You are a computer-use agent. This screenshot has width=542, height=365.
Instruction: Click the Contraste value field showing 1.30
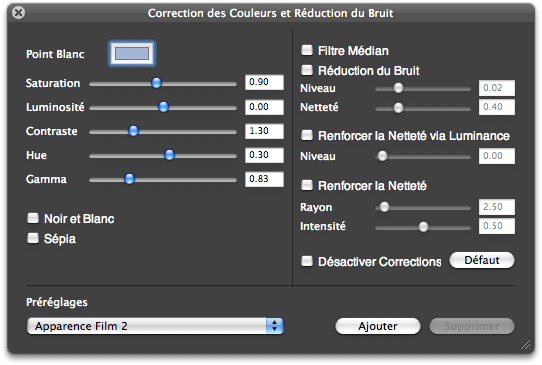pos(264,131)
